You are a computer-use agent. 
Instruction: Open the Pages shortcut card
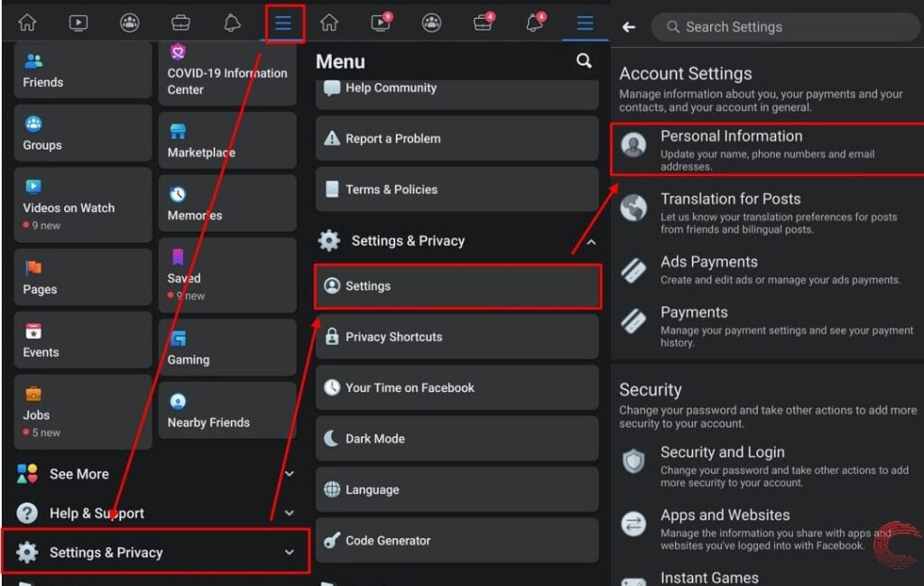coord(83,277)
